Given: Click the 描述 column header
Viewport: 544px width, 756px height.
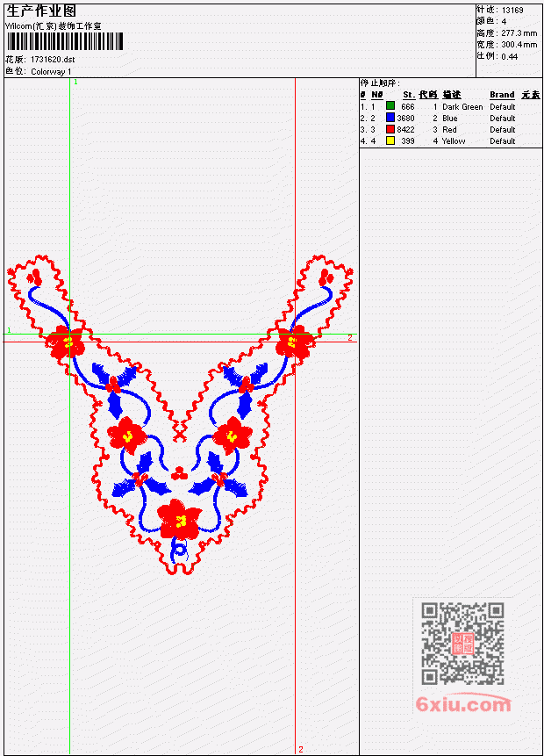Looking at the screenshot, I should [452, 95].
